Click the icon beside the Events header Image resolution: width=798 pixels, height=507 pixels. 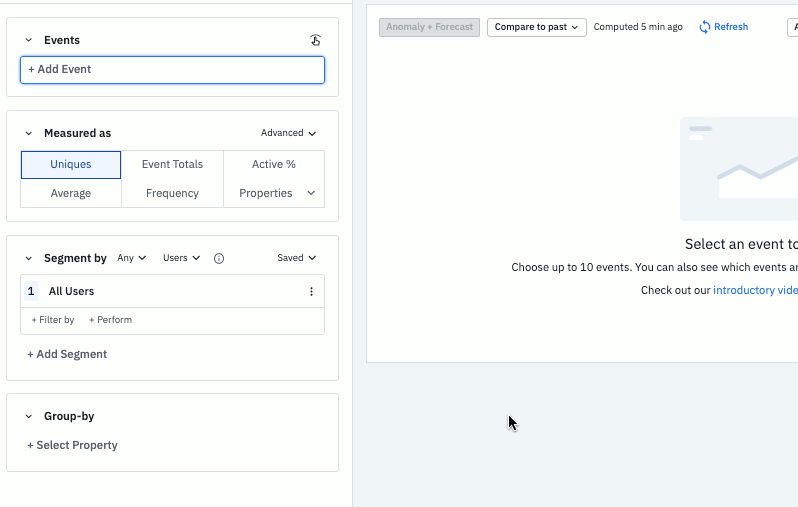click(x=315, y=40)
